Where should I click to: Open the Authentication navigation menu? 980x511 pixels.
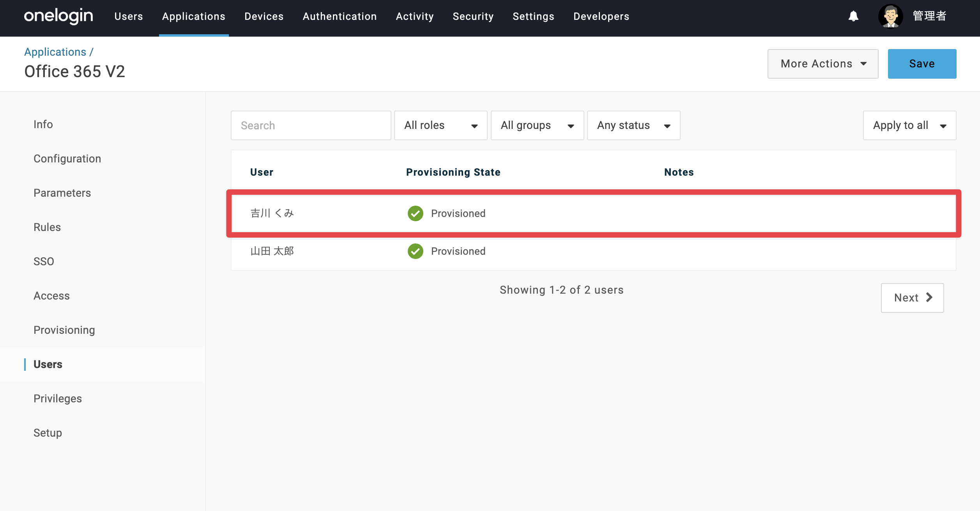pos(340,16)
